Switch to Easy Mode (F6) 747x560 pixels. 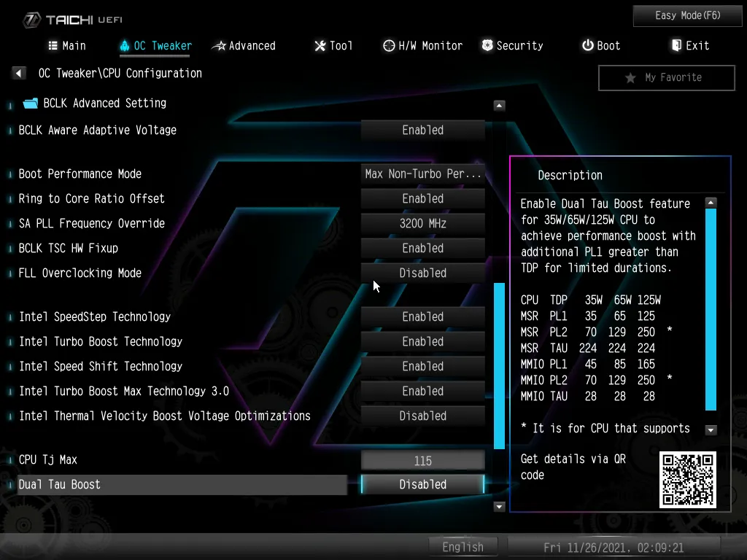687,16
